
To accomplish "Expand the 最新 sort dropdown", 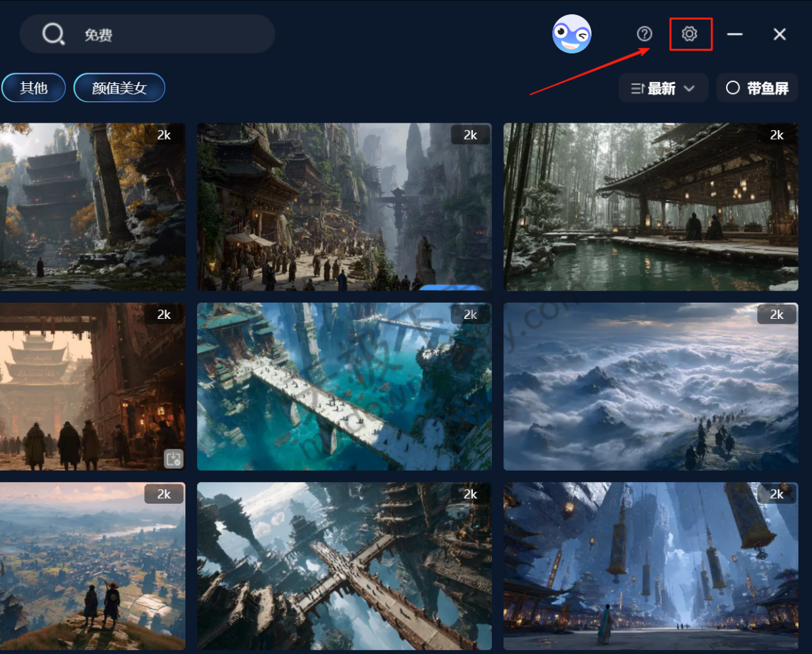I will [x=662, y=88].
